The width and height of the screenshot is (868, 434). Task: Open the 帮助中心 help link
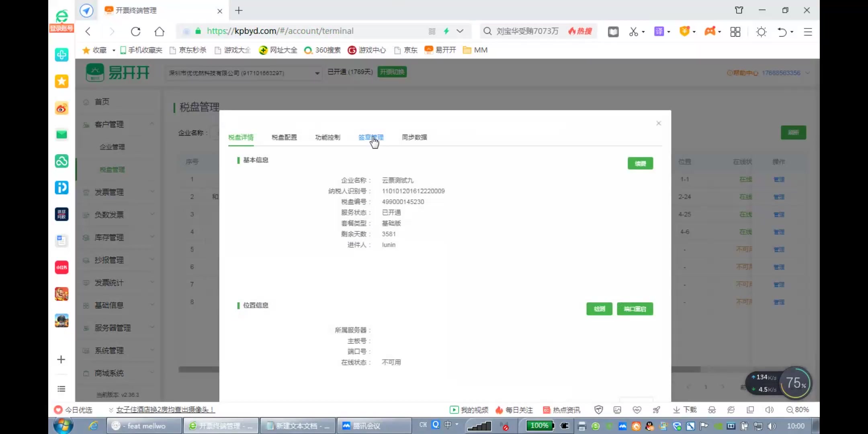tap(742, 73)
